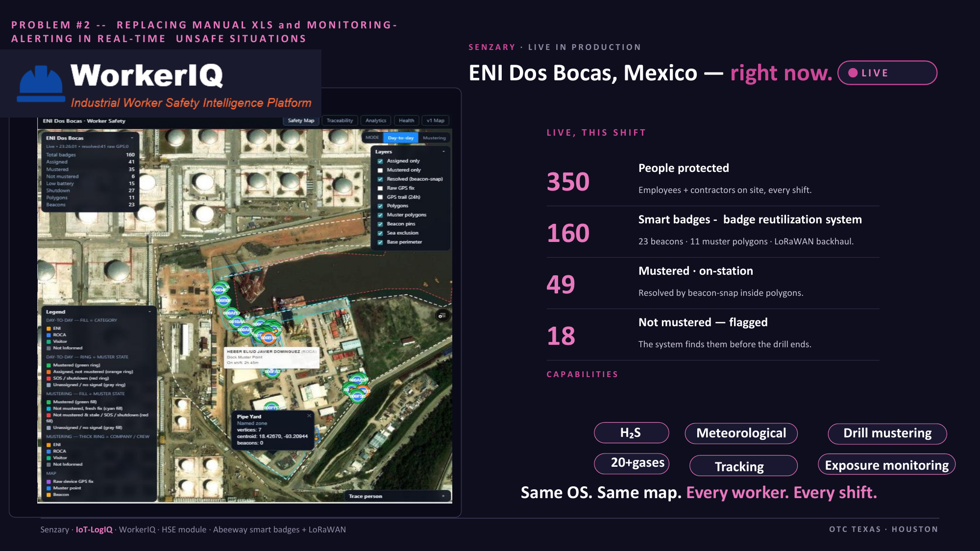The image size is (980, 551).
Task: Click the LIVE pill badge
Action: (887, 73)
